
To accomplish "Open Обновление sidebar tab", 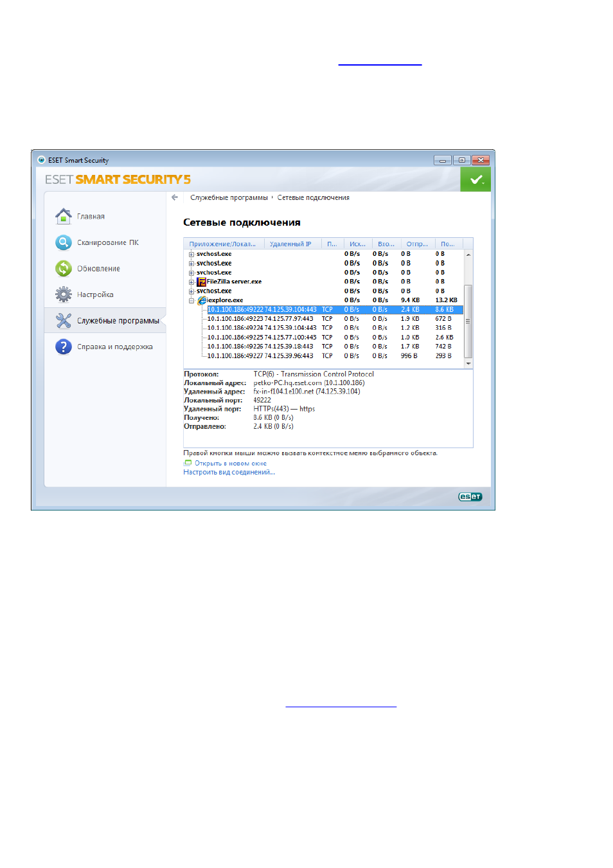I will point(105,268).
